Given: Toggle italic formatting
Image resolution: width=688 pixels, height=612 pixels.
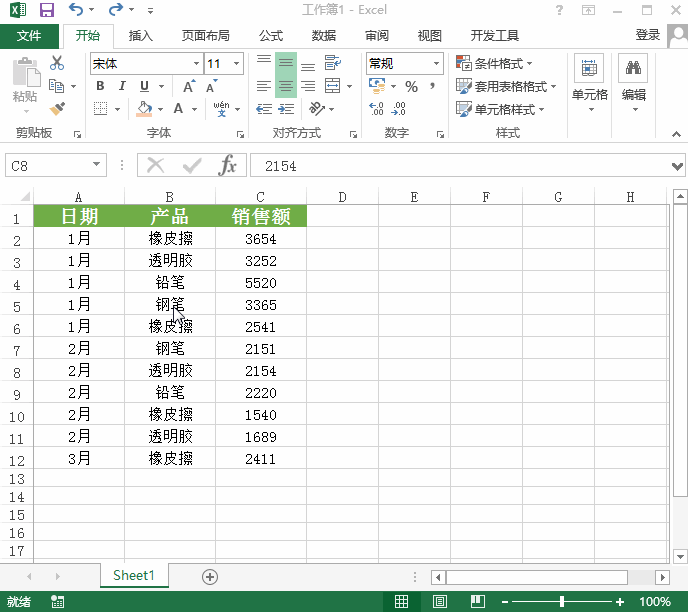Looking at the screenshot, I should (x=122, y=86).
